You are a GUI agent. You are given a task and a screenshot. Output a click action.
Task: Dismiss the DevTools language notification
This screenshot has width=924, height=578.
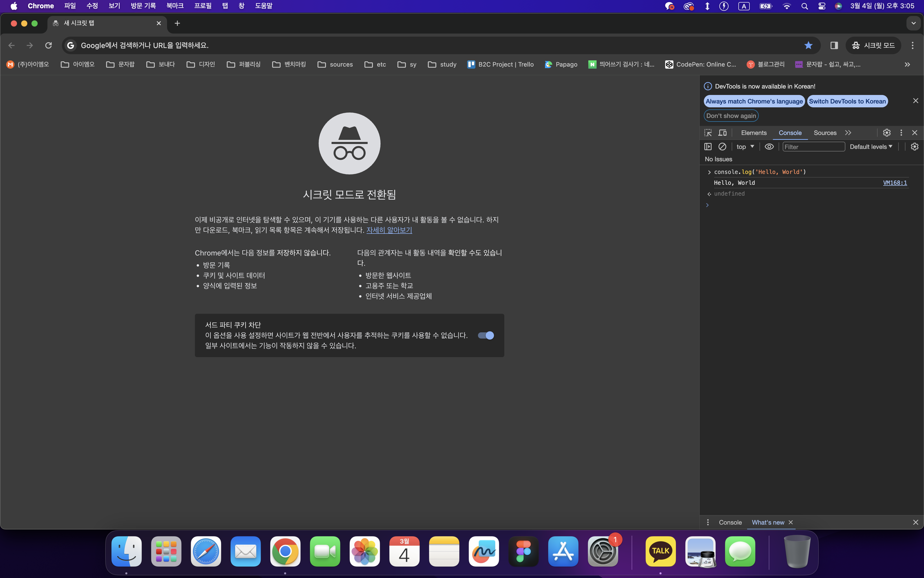(915, 101)
